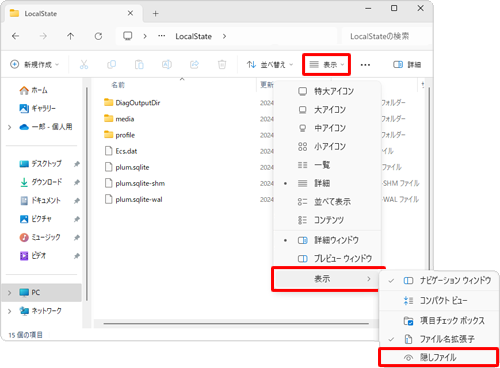Select the media folder

pyautogui.click(x=119, y=119)
